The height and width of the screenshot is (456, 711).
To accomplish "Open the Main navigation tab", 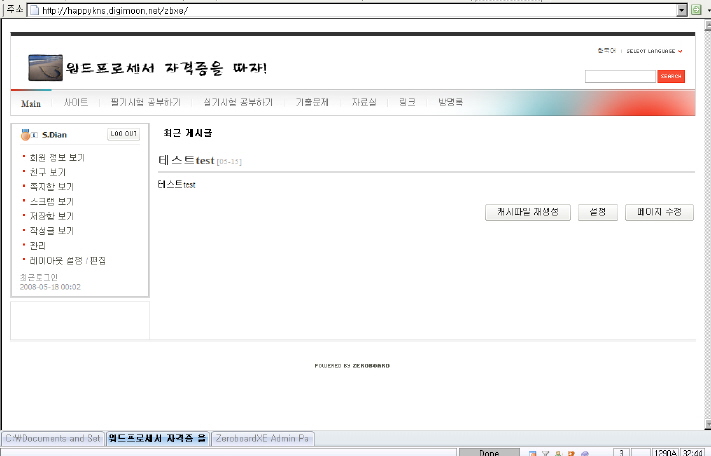I will [x=31, y=102].
